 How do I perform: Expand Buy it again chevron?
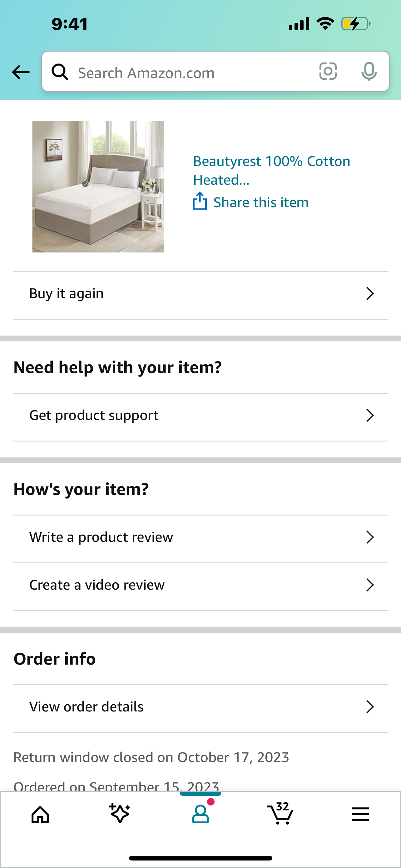(370, 293)
